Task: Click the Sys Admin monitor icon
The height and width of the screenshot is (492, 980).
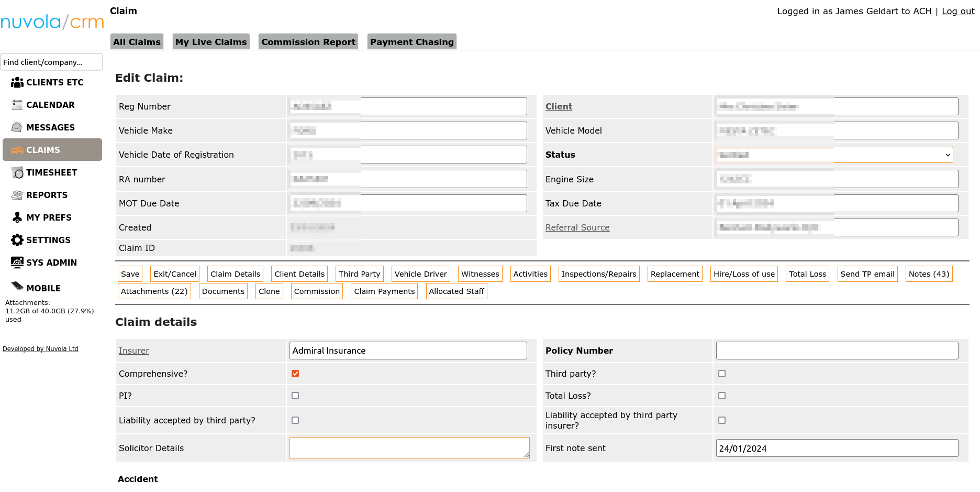Action: 17,263
